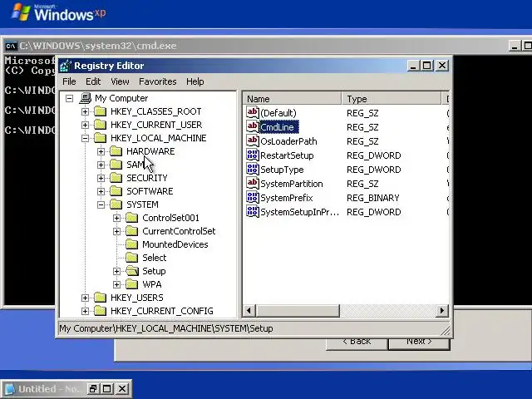Click the horizontal scrollbar thumb in values pane
This screenshot has height=399, width=532.
(298, 310)
